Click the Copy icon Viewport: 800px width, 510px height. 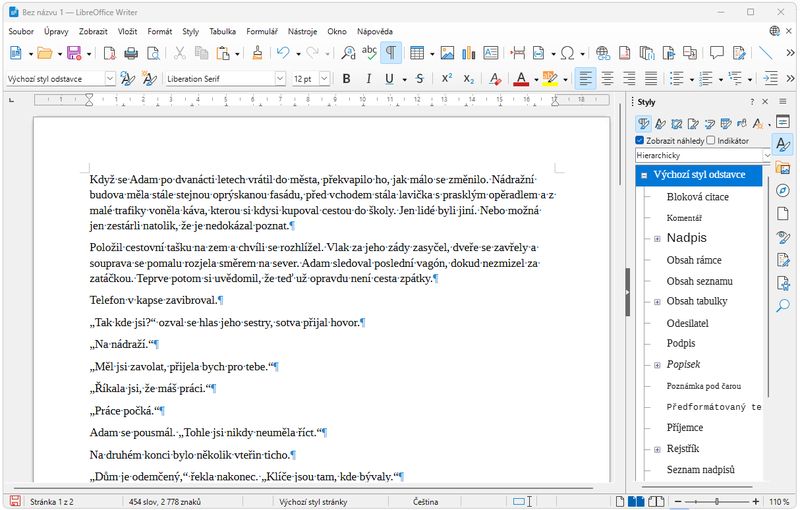point(202,53)
